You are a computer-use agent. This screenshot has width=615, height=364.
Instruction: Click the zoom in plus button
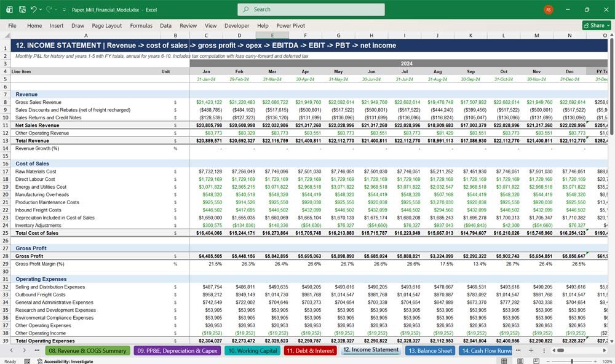tap(595, 361)
